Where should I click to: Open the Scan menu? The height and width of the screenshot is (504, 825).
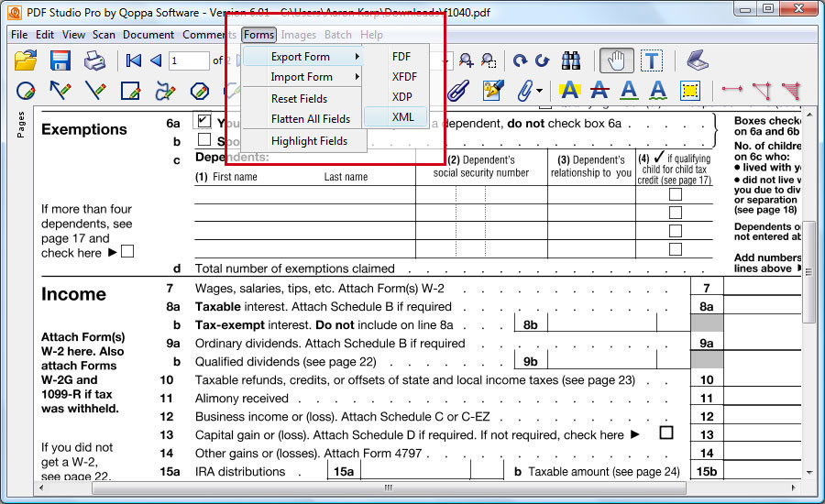coord(104,35)
